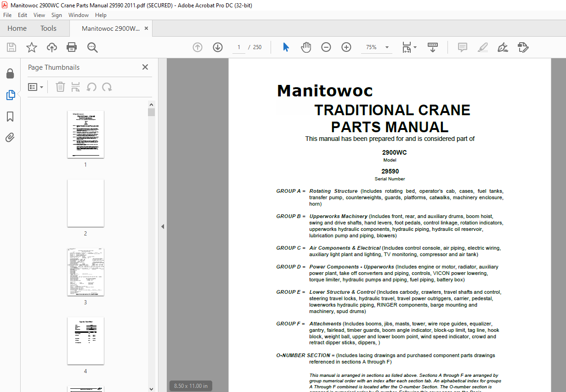
Task: Rotate page counterclockwise in thumbnails
Action: click(91, 87)
